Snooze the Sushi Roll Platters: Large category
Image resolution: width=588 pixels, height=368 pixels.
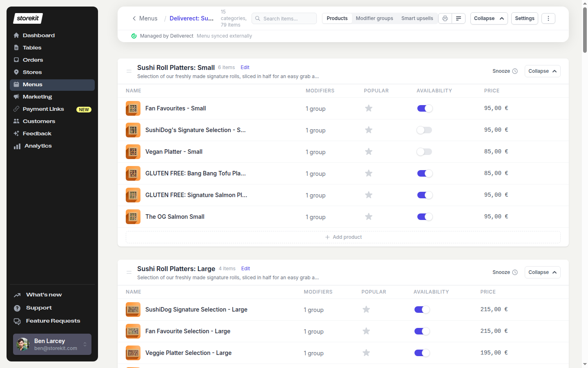505,272
